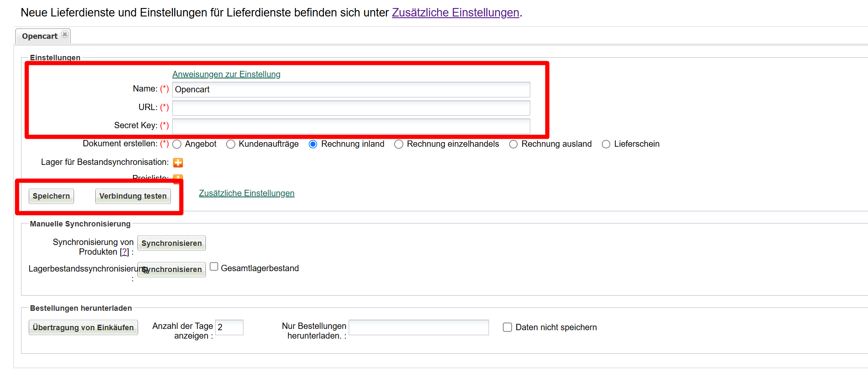868x385 pixels.
Task: Select the Angebot radio button
Action: coord(177,144)
